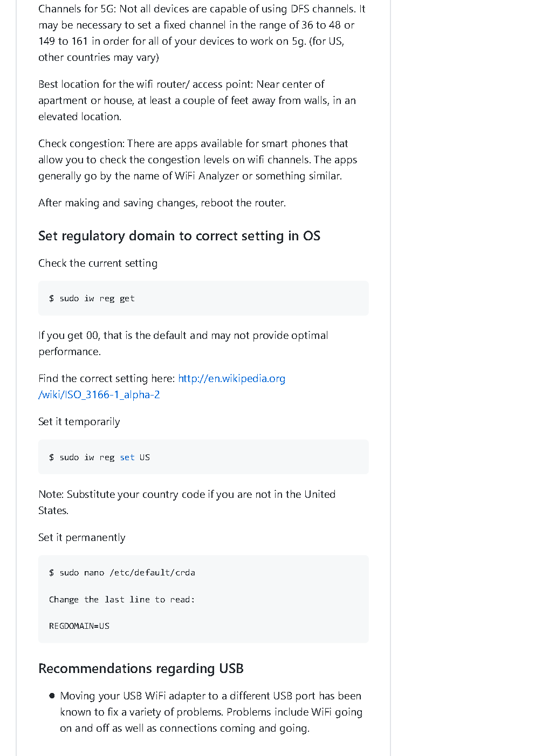Click the "Best location for the wifi router" paragraph
Viewport: 535px width, 756px height.
(x=197, y=100)
